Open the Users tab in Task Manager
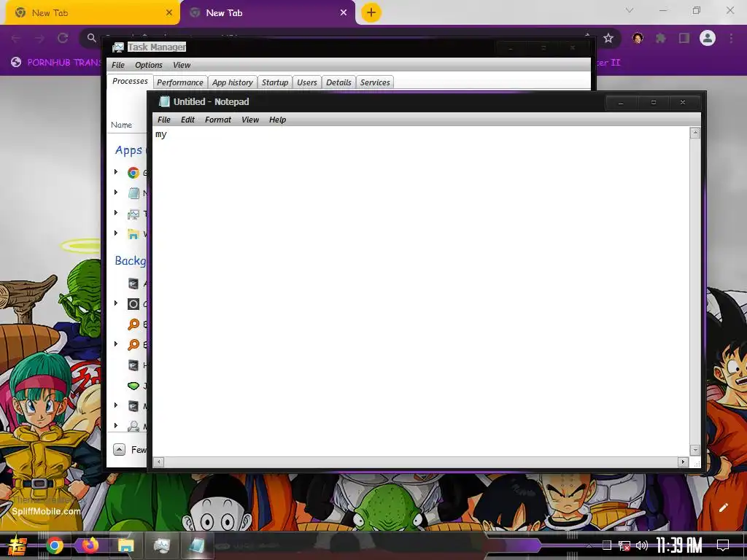The width and height of the screenshot is (747, 560). [307, 82]
